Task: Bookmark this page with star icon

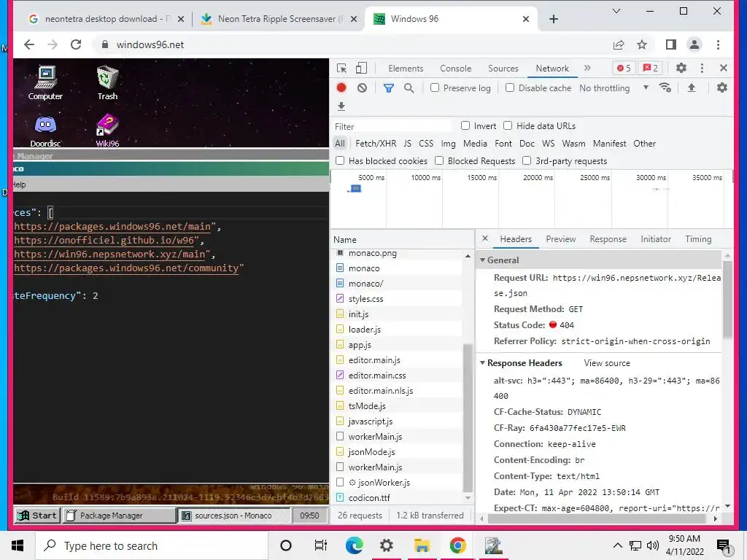Action: click(642, 44)
